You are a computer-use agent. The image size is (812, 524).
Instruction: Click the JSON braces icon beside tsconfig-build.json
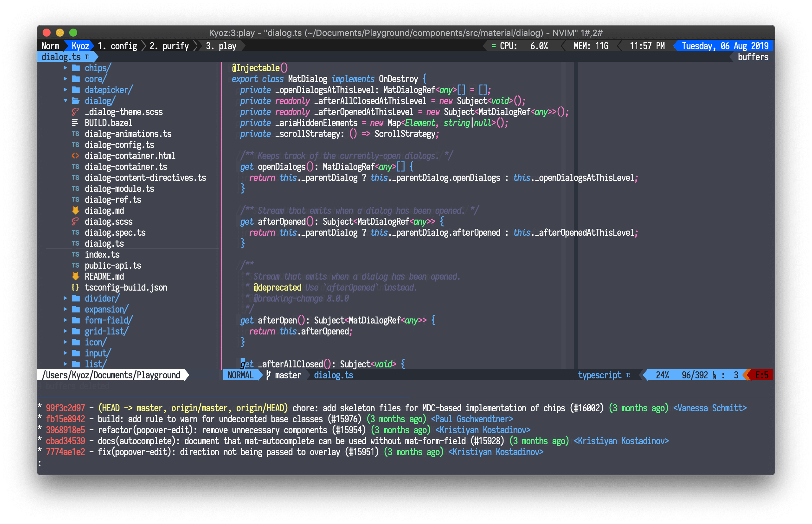tap(75, 288)
